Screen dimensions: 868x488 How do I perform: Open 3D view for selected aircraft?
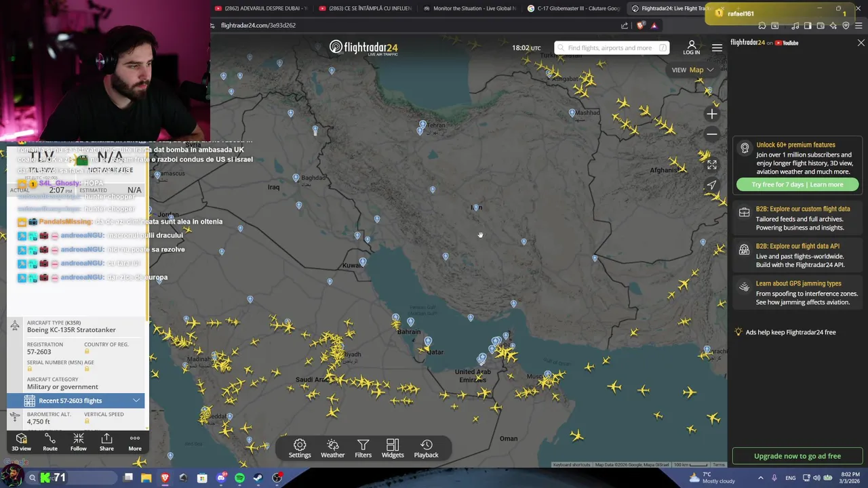21,442
